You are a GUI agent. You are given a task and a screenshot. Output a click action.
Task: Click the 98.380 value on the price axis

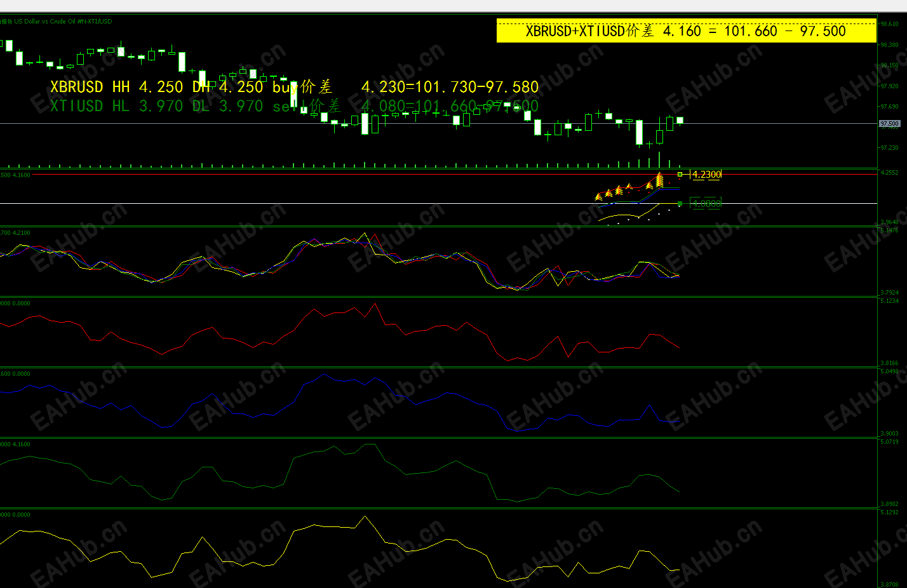pos(889,45)
